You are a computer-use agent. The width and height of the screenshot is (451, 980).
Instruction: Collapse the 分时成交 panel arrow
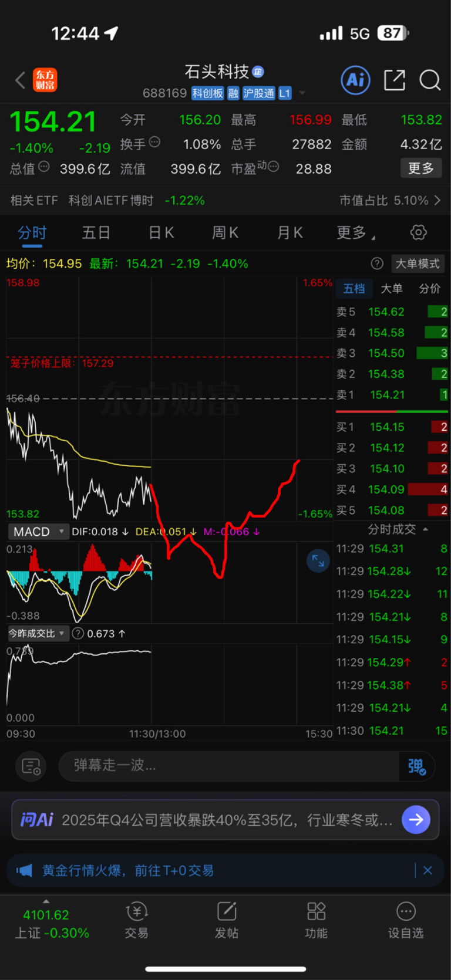click(425, 529)
